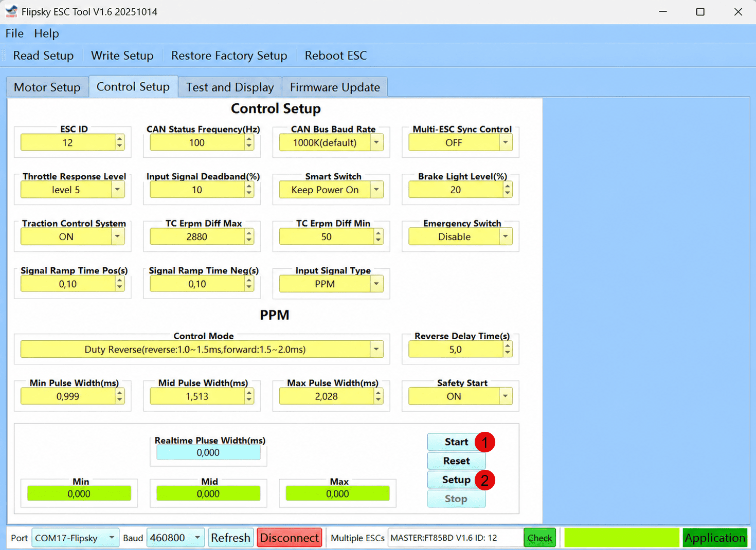Screen dimensions: 756x550
Task: Click the TC Erpm Diff Min value field
Action: tap(327, 237)
